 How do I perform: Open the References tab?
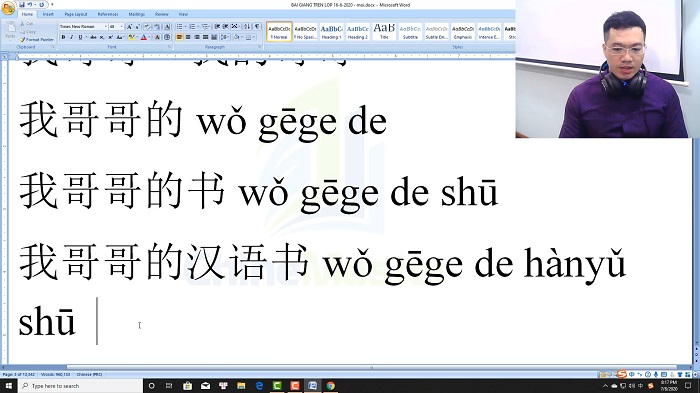[108, 14]
